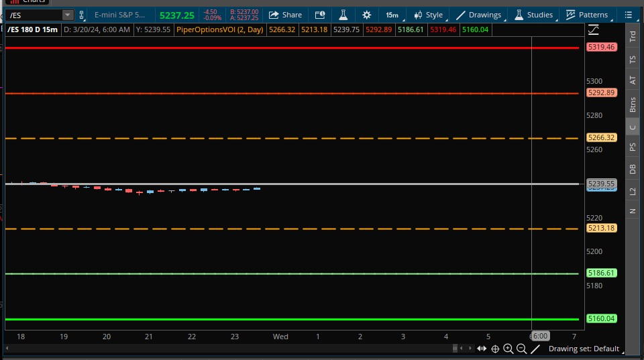
Task: Click the price axis scale icon
Action: click(593, 29)
